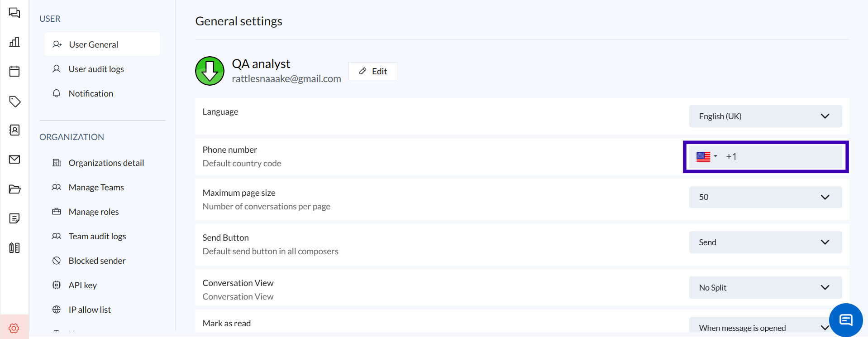Open the Send Button dropdown
The width and height of the screenshot is (868, 339).
click(765, 242)
